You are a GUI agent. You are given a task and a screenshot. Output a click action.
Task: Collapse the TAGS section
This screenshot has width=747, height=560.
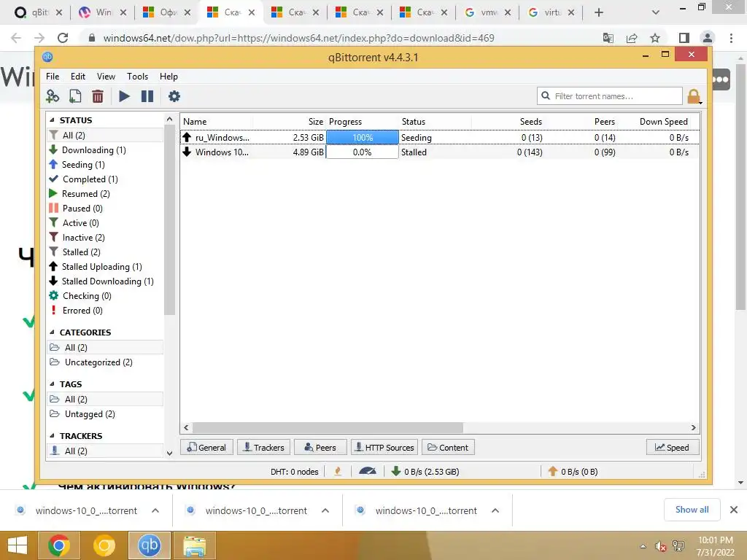click(x=52, y=384)
